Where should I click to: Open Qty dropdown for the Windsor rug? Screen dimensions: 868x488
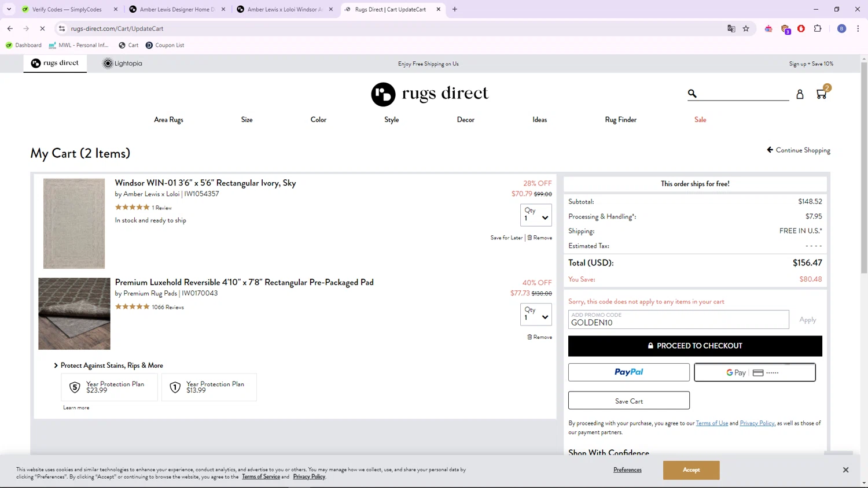[x=536, y=215]
